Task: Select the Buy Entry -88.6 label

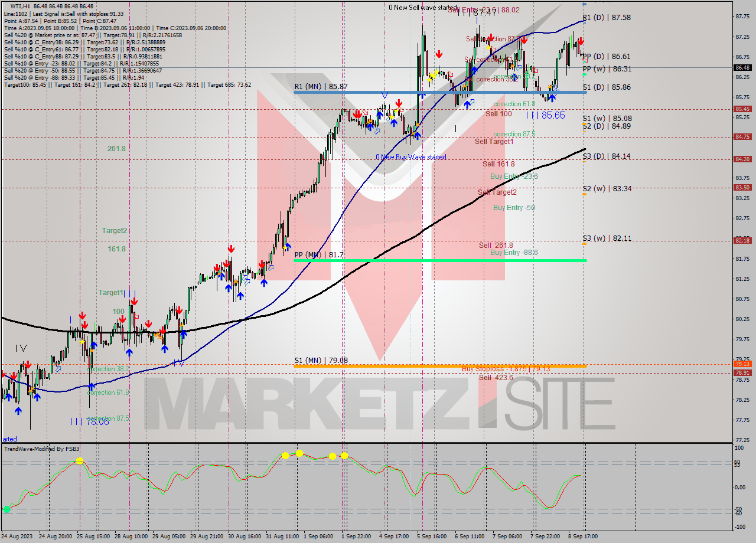Action: click(x=514, y=253)
